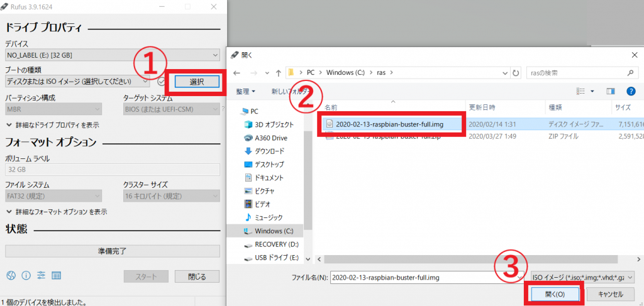Select USB ドライブ (E:) in sidebar
Screen dimensions: 644x306
[271, 258]
